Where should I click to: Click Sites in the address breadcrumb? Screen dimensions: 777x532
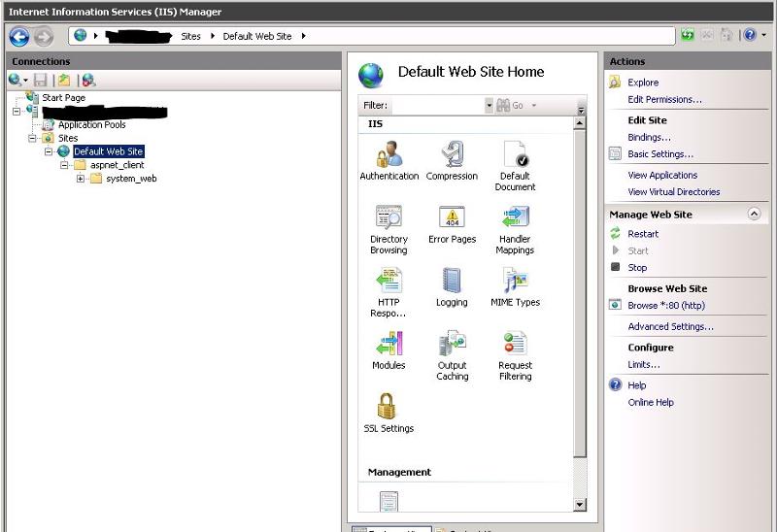(190, 36)
